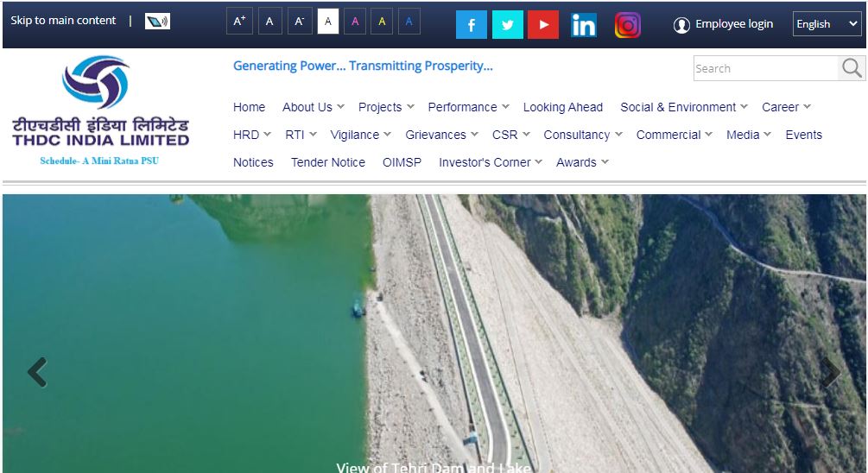The height and width of the screenshot is (473, 868).
Task: Open the Twitter social icon
Action: pyautogui.click(x=508, y=25)
